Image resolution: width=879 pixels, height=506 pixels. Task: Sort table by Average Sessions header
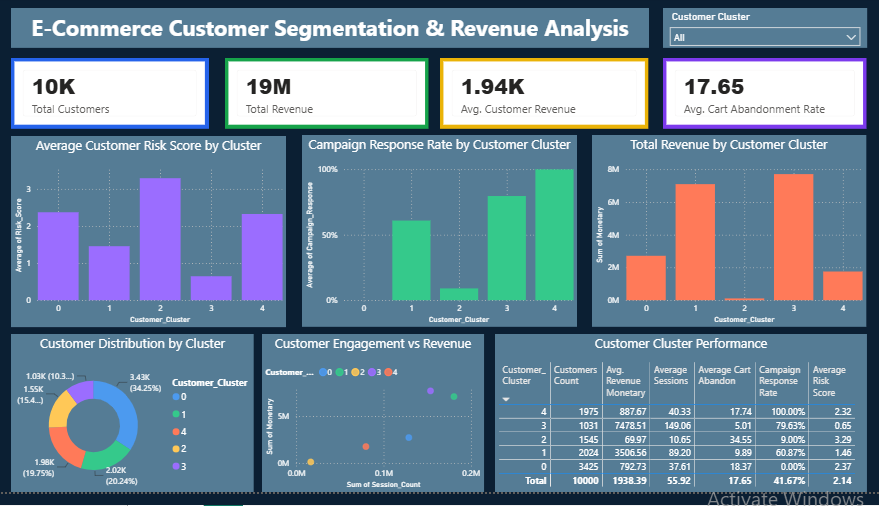670,375
